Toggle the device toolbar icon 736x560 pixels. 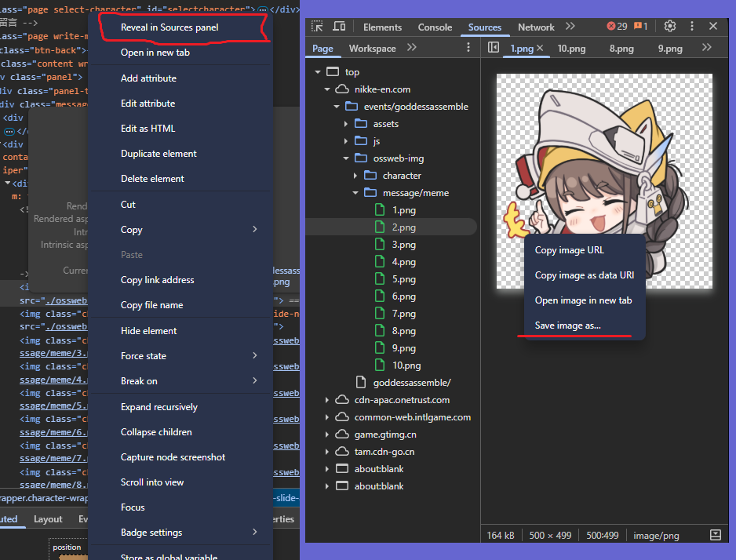tap(339, 26)
